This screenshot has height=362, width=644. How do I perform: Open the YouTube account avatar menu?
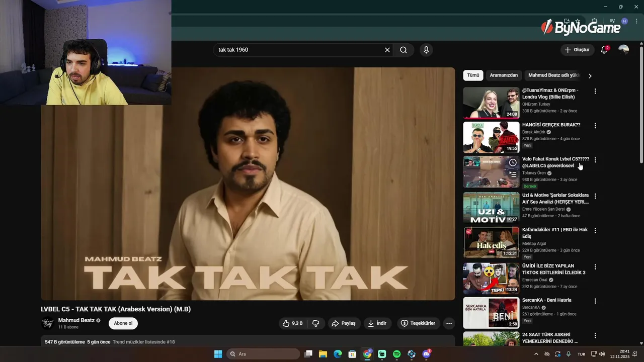point(623,50)
